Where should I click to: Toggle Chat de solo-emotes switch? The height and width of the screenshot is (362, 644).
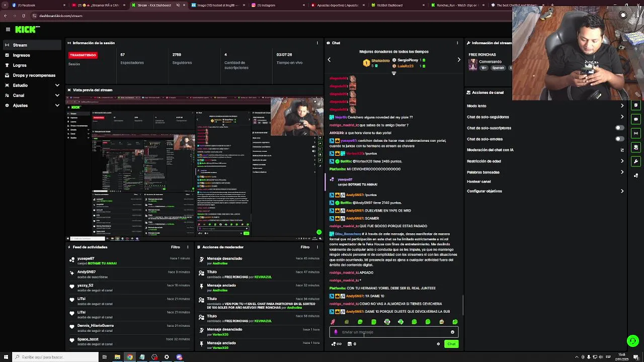click(x=619, y=139)
